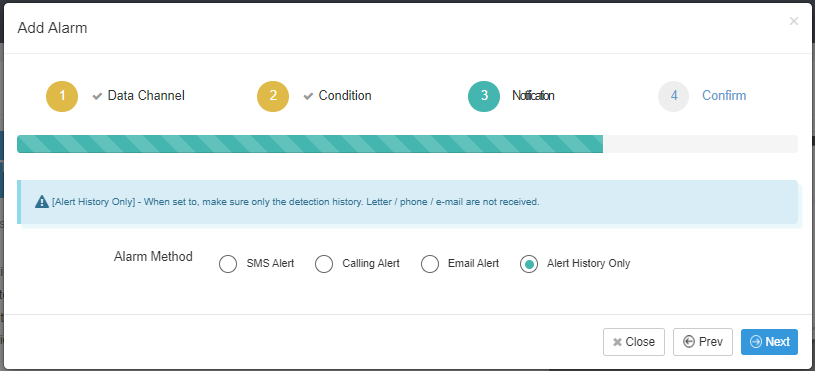
Task: Close the Add Alarm dialog with X
Action: pyautogui.click(x=794, y=21)
